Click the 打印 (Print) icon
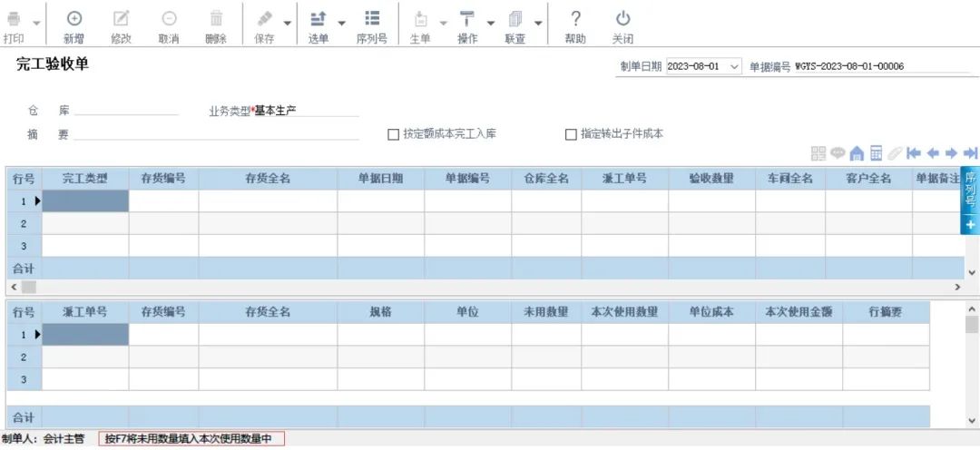This screenshot has width=980, height=450. click(14, 19)
